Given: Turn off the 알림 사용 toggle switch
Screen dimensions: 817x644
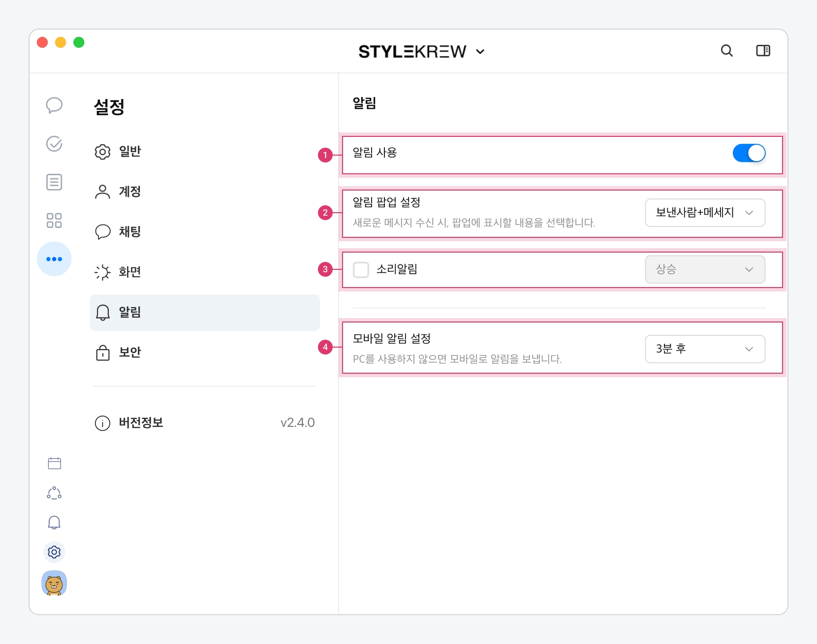Looking at the screenshot, I should point(749,153).
